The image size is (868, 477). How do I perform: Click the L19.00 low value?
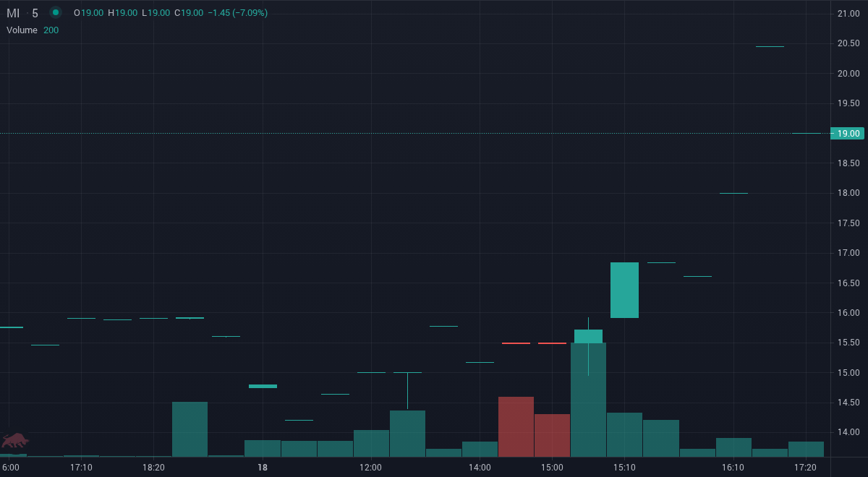(156, 13)
